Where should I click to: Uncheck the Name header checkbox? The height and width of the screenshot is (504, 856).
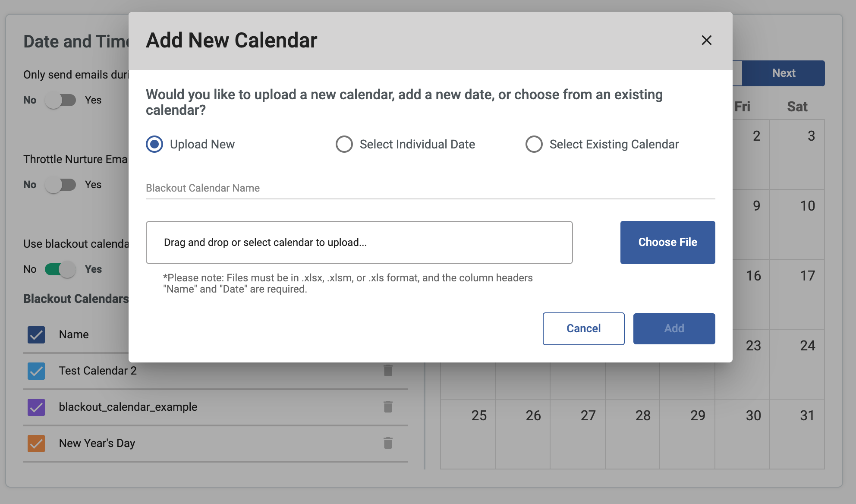37,334
